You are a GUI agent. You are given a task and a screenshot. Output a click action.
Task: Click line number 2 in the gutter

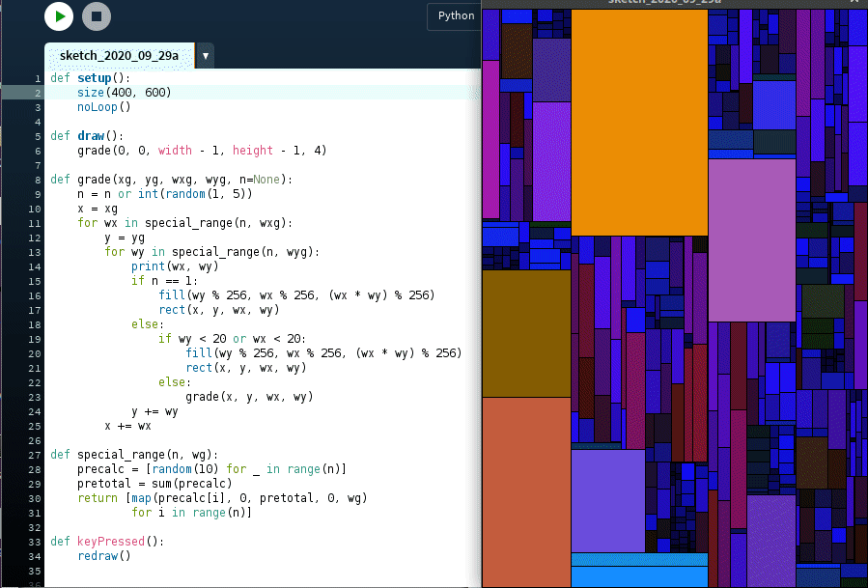point(37,93)
